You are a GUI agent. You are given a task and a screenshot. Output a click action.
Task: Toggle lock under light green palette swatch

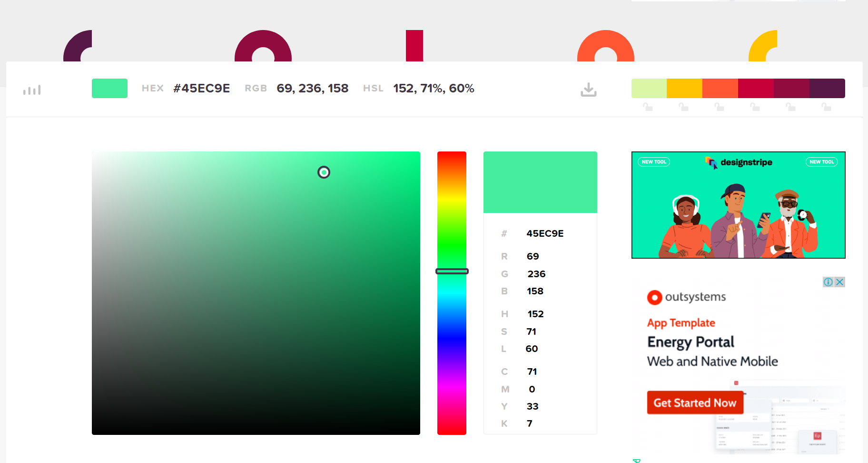pos(648,107)
